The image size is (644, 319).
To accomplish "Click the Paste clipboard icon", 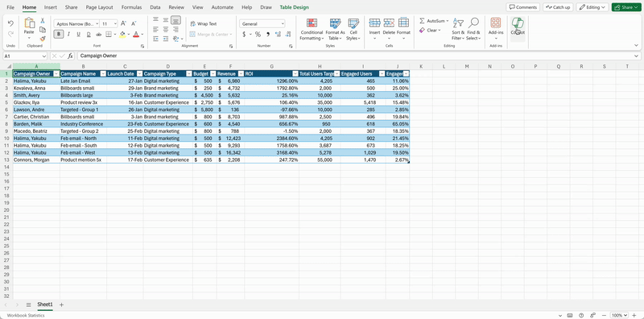I will [x=29, y=23].
